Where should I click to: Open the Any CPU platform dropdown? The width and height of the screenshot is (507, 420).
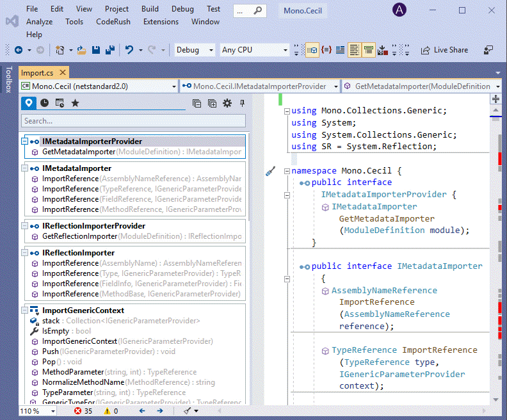pos(255,50)
